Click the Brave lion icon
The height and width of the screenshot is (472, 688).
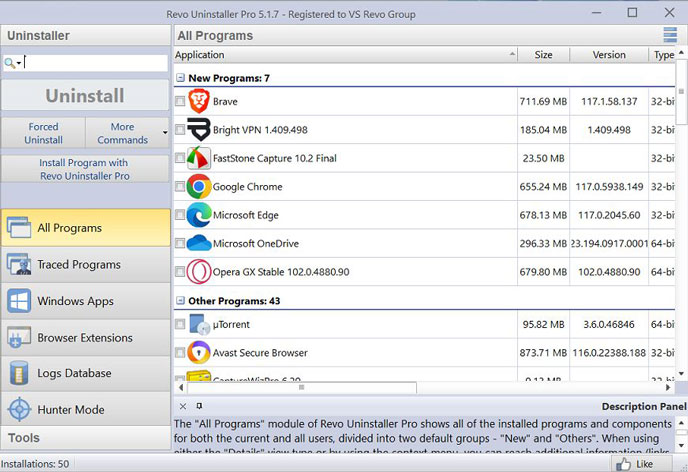pos(199,101)
